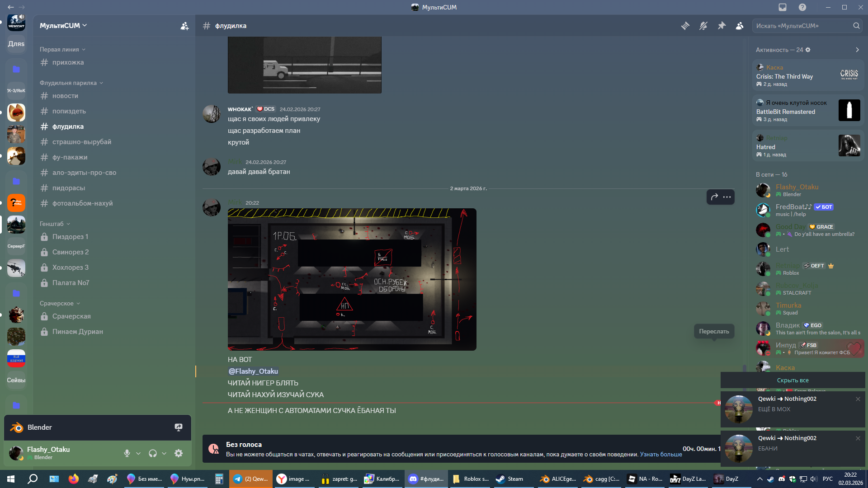
Task: Click the forward arrow on message
Action: pyautogui.click(x=714, y=197)
